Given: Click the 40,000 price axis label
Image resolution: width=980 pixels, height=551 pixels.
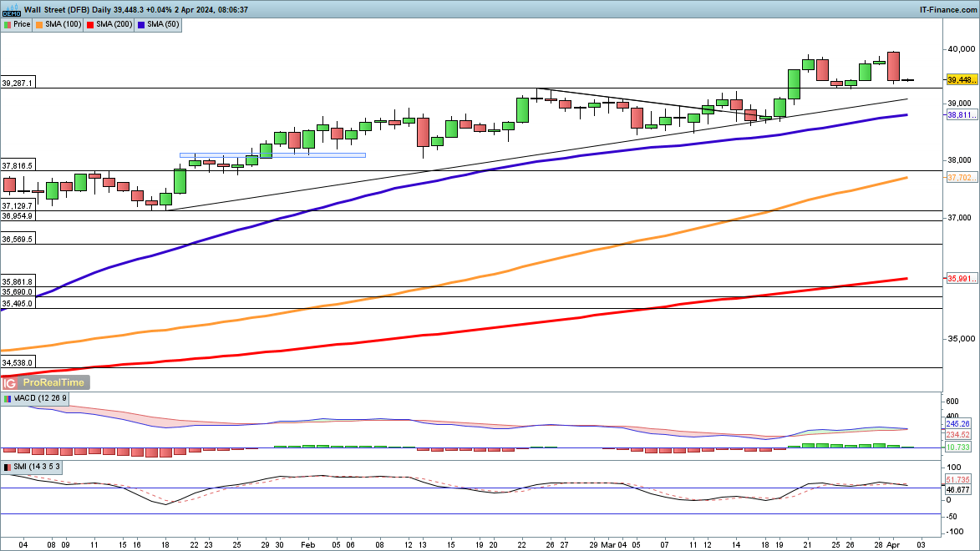Looking at the screenshot, I should [962, 48].
